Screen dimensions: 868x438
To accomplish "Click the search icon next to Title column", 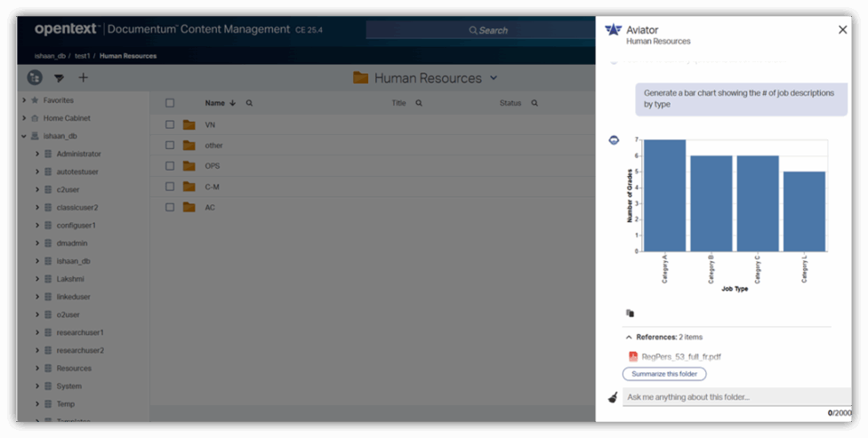I will click(419, 103).
